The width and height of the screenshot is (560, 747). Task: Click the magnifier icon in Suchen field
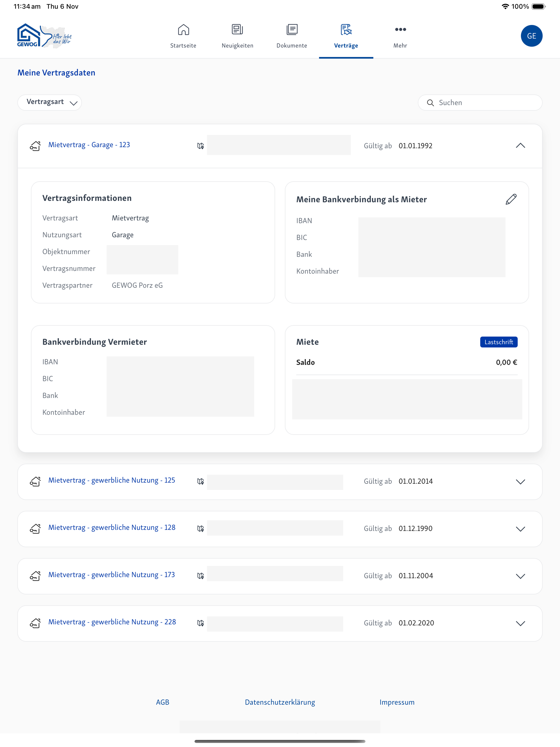(x=430, y=103)
